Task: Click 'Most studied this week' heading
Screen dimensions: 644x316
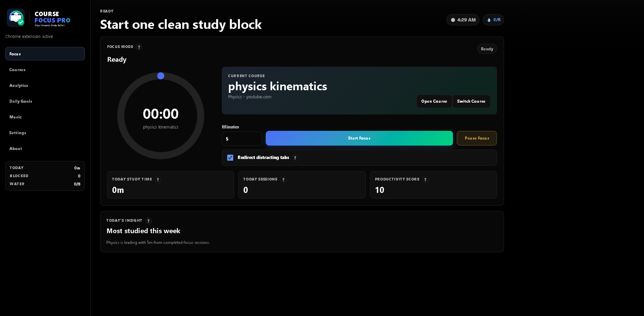Action: coord(143,231)
